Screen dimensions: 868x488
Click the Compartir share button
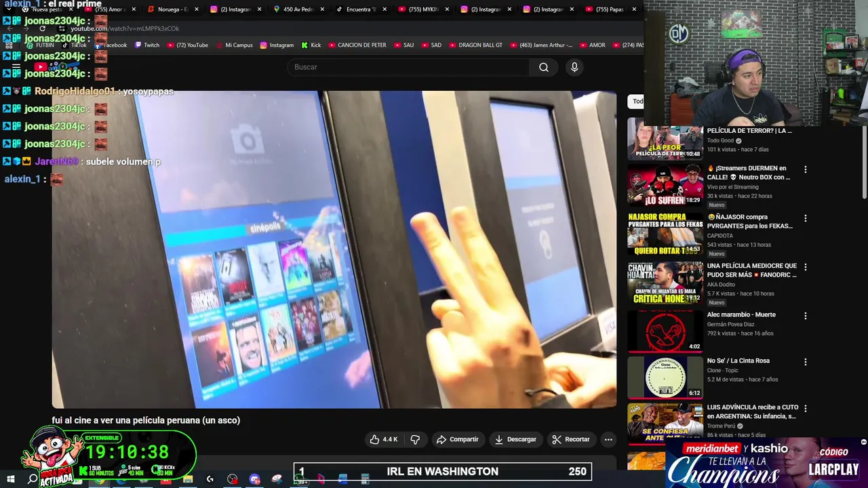pos(458,439)
